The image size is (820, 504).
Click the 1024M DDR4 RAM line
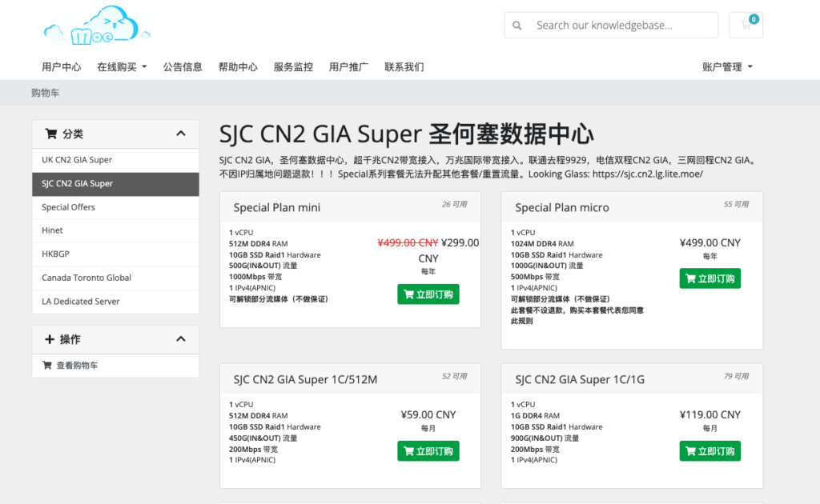(542, 243)
